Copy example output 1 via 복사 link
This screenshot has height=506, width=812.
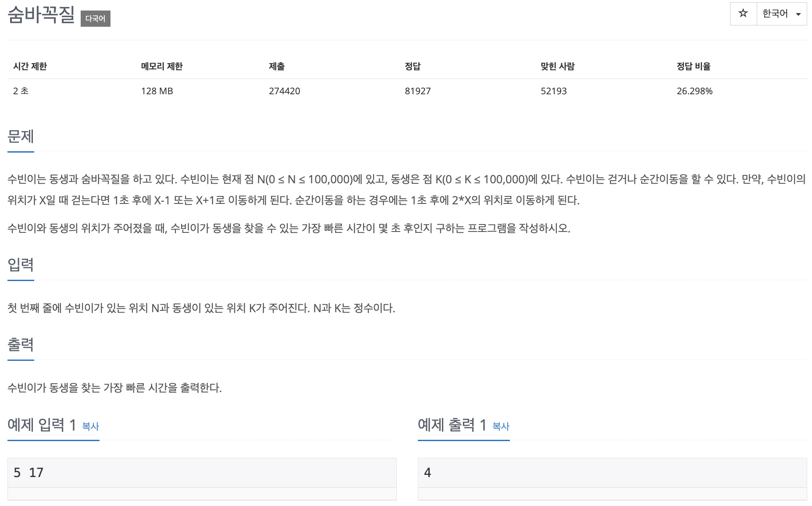(501, 426)
